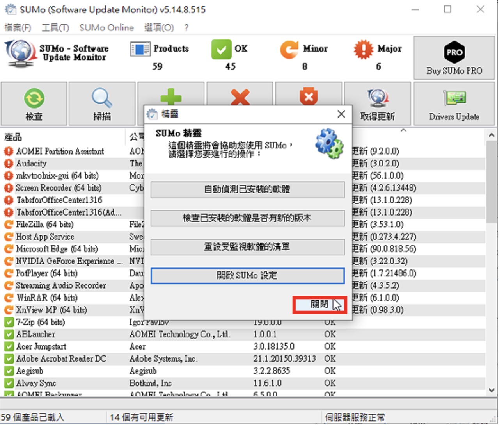The height and width of the screenshot is (428, 504).
Task: Click minor update icon beside WinRAR
Action: click(8, 298)
